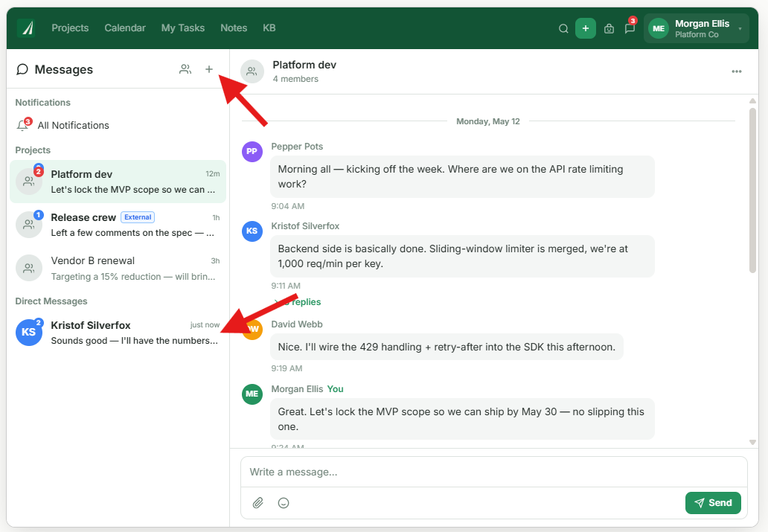Open the Release crew conversation

[x=118, y=225]
